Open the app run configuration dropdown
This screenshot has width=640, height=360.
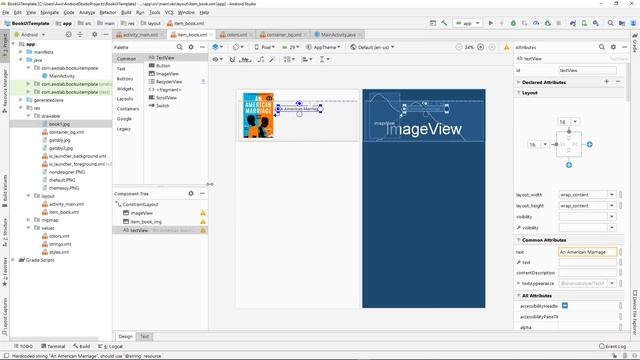[x=468, y=23]
